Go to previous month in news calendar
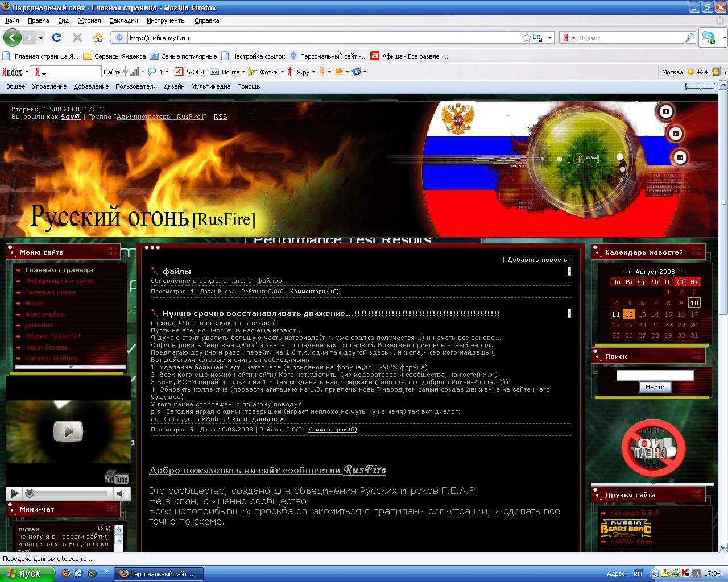Screen dimensions: 728x582 tap(628, 272)
